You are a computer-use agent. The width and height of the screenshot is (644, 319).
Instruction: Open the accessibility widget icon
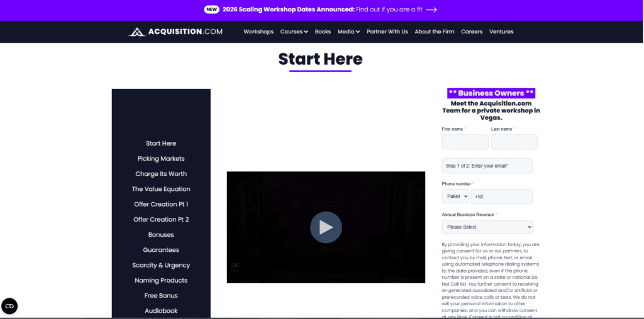[9, 306]
